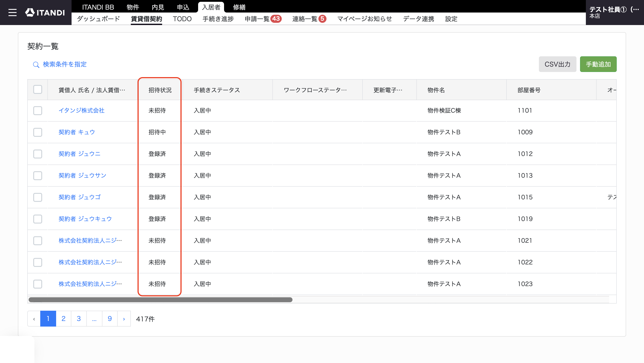Toggle the select-all header checkbox
644x363 pixels.
click(38, 89)
